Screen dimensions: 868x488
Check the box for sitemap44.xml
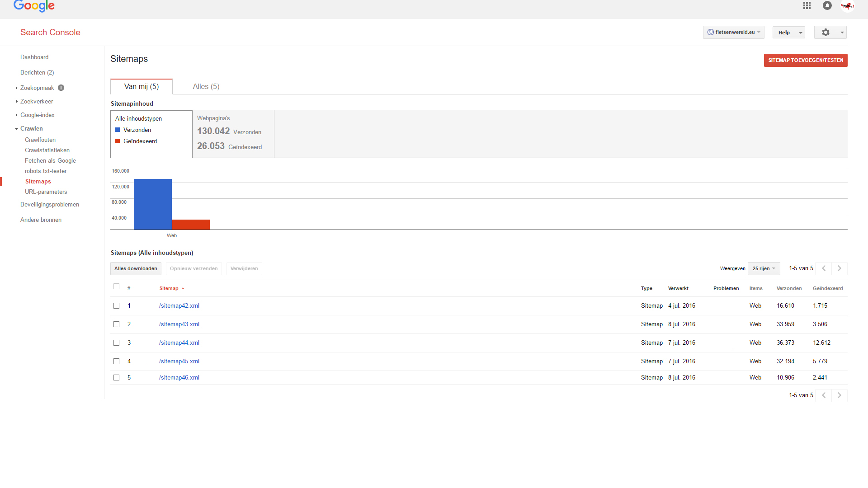click(x=116, y=343)
